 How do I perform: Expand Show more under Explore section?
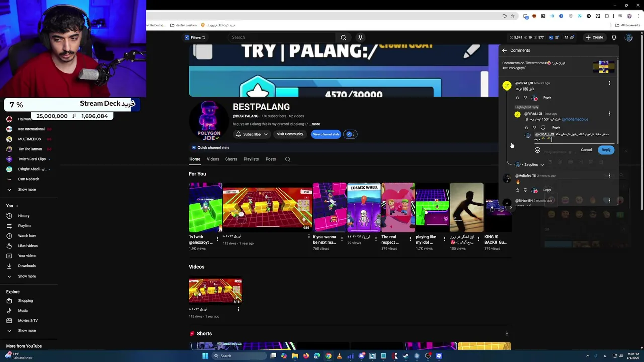click(x=27, y=331)
